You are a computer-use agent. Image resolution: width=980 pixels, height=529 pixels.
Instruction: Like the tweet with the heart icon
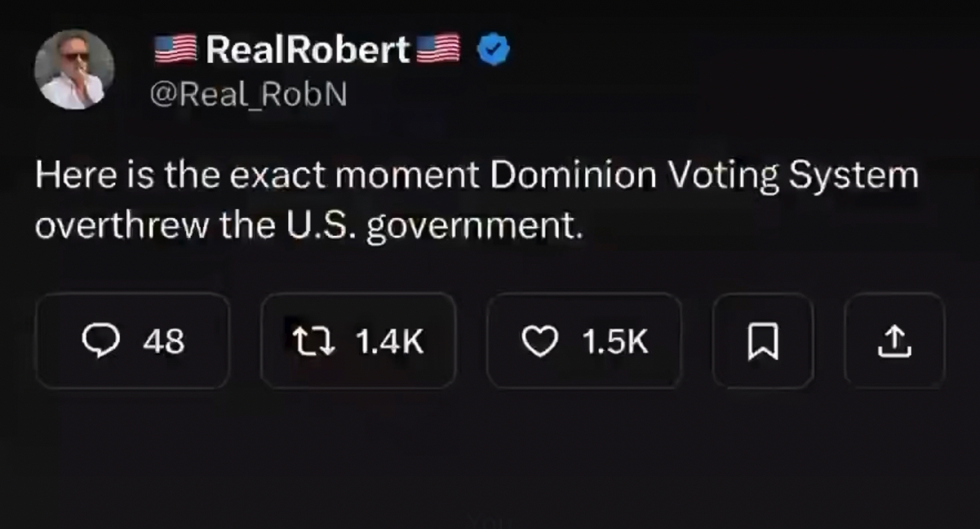(540, 341)
